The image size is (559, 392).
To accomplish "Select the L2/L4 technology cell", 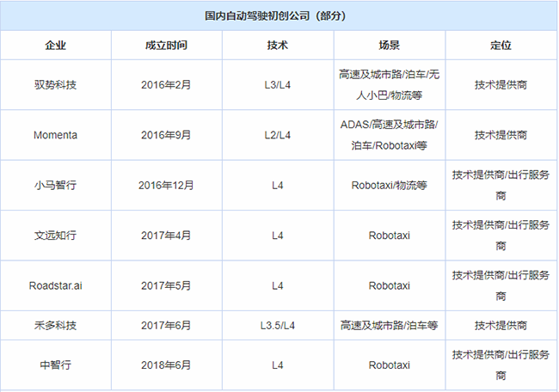I will coord(278,135).
